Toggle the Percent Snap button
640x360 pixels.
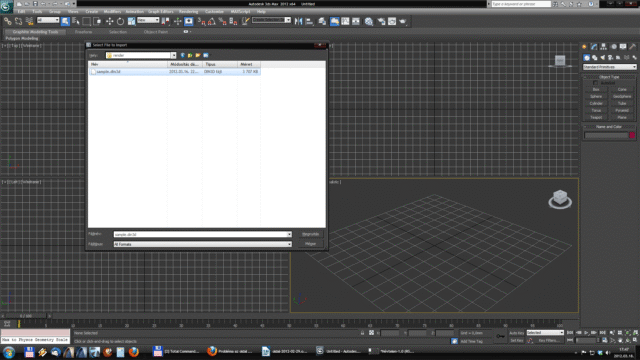coord(222,21)
